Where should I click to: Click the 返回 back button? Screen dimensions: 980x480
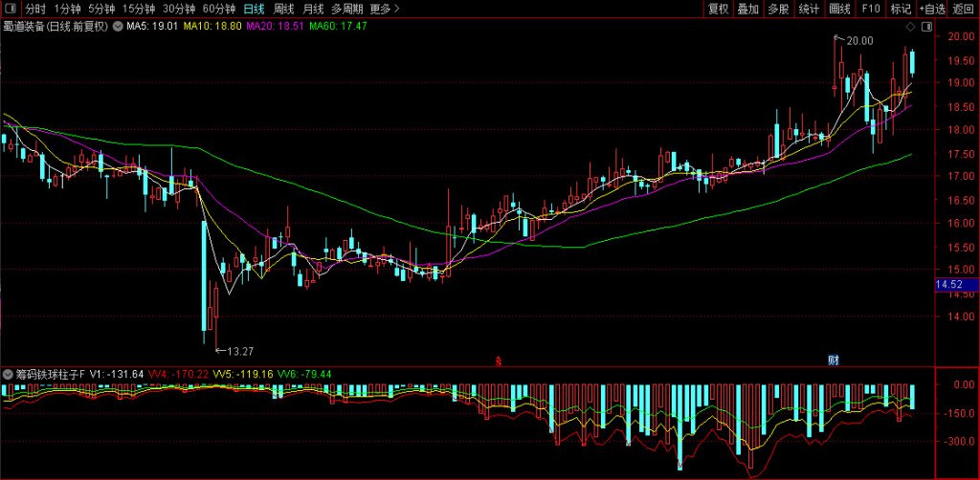(x=963, y=9)
